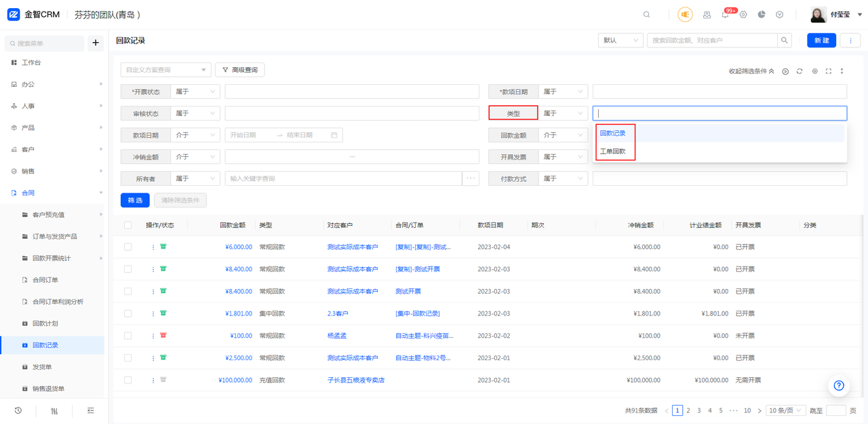Click search magnifier button next to 搜索回款金额

(x=785, y=41)
